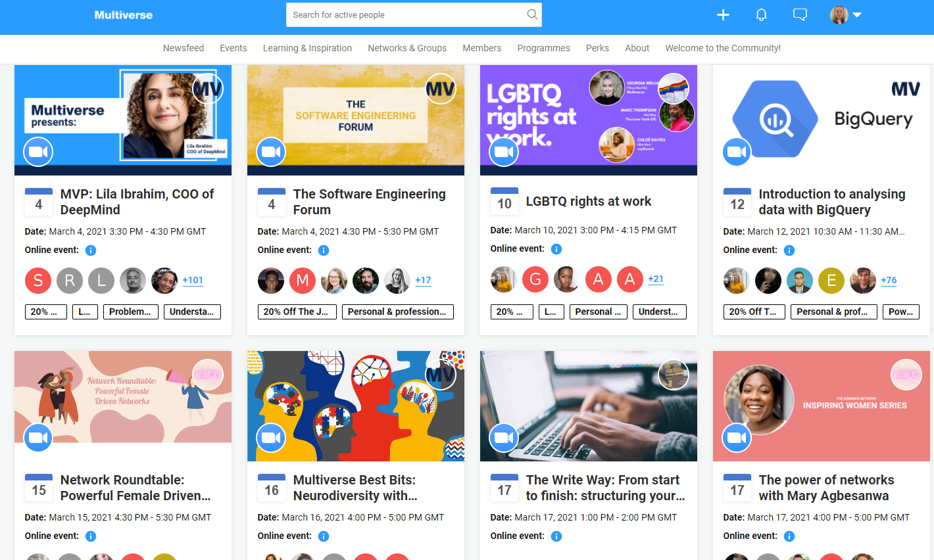Screen dimensions: 934x560
Task: Open the Events menu item
Action: (233, 48)
